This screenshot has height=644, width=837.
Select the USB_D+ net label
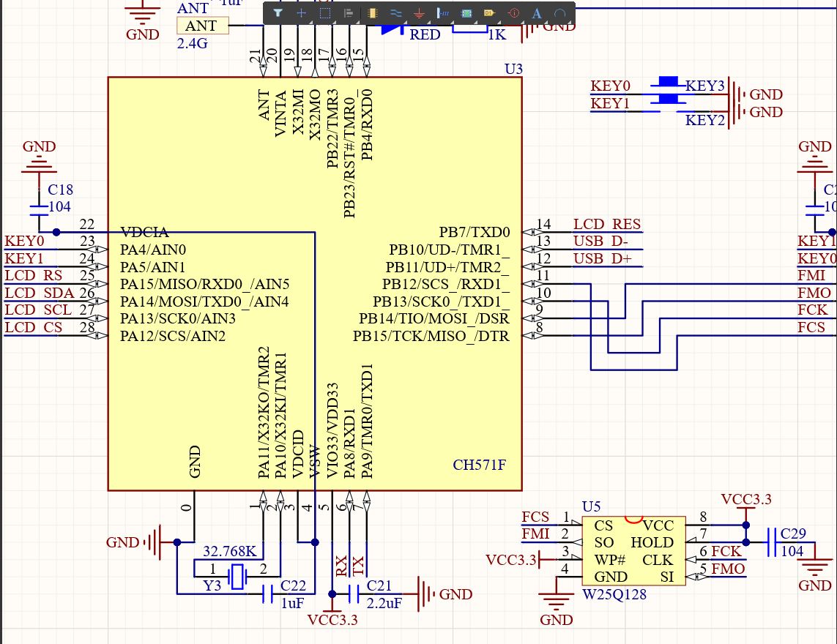pyautogui.click(x=602, y=259)
